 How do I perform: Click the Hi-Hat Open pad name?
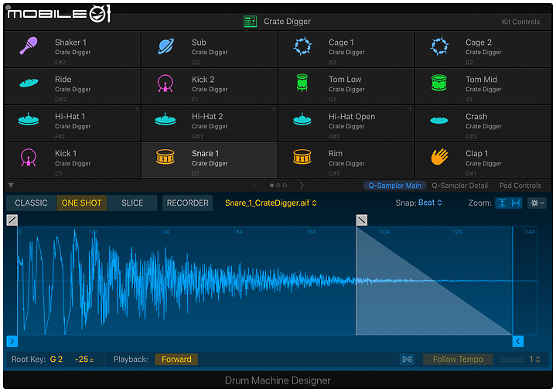[x=352, y=117]
